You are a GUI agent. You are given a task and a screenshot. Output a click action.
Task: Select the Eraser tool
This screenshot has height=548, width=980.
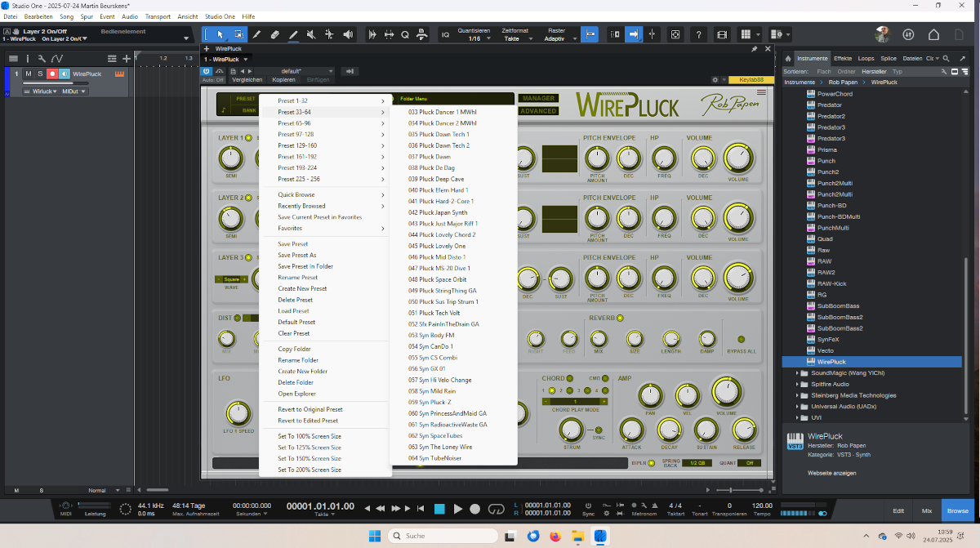pyautogui.click(x=274, y=34)
